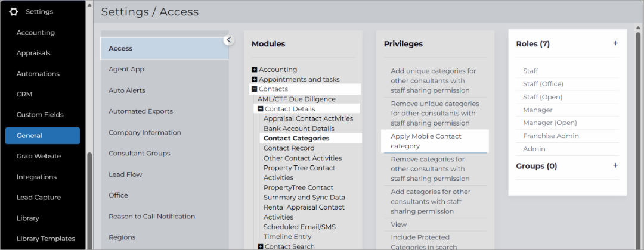Open Reason to Call Notification settings
Image resolution: width=644 pixels, height=250 pixels.
pos(152,216)
